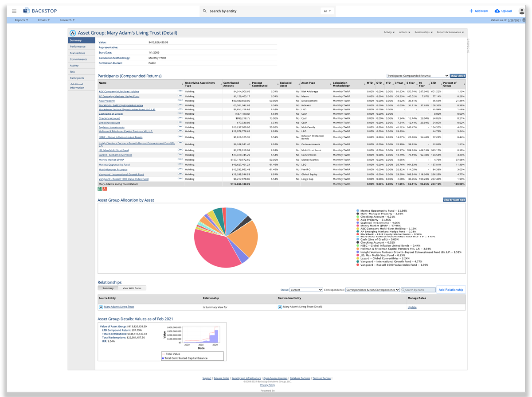Select the Summary sidebar tab
Screen dimensions: 532x397
82,40
